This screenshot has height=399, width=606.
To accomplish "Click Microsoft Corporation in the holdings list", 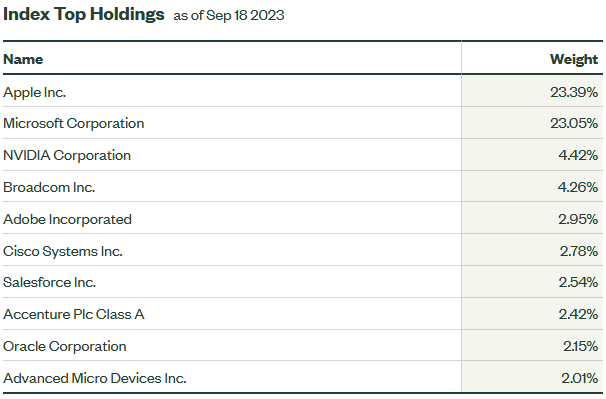I will point(73,123).
